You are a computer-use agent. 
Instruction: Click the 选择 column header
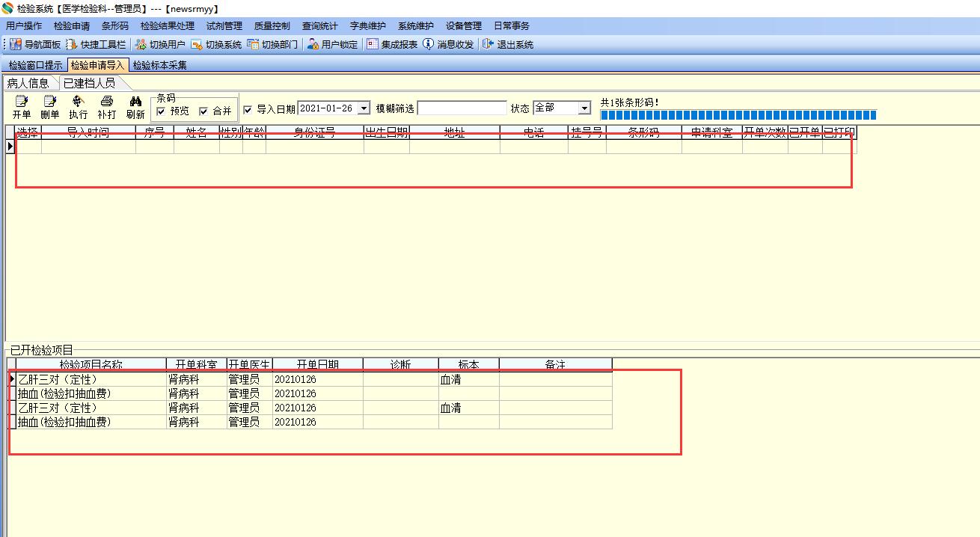pos(28,133)
